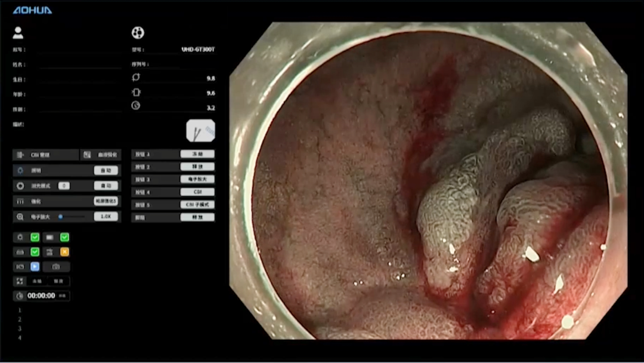Click the CBI mode icon in the settings row
This screenshot has width=644, height=363.
click(x=20, y=155)
